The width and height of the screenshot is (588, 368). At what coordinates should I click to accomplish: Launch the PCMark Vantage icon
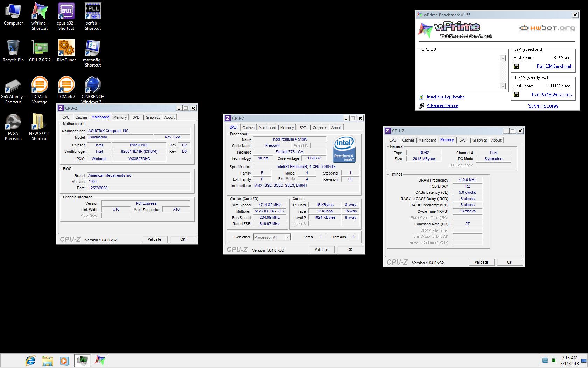[40, 90]
